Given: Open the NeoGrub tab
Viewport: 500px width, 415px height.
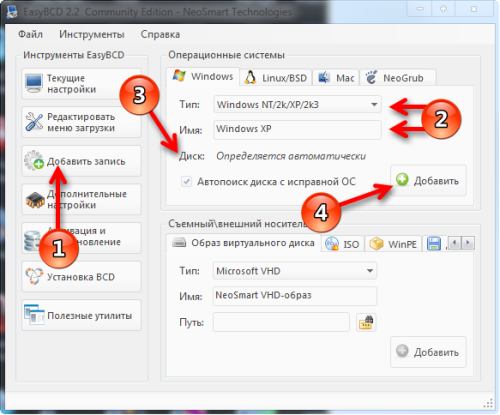Looking at the screenshot, I should pos(398,78).
